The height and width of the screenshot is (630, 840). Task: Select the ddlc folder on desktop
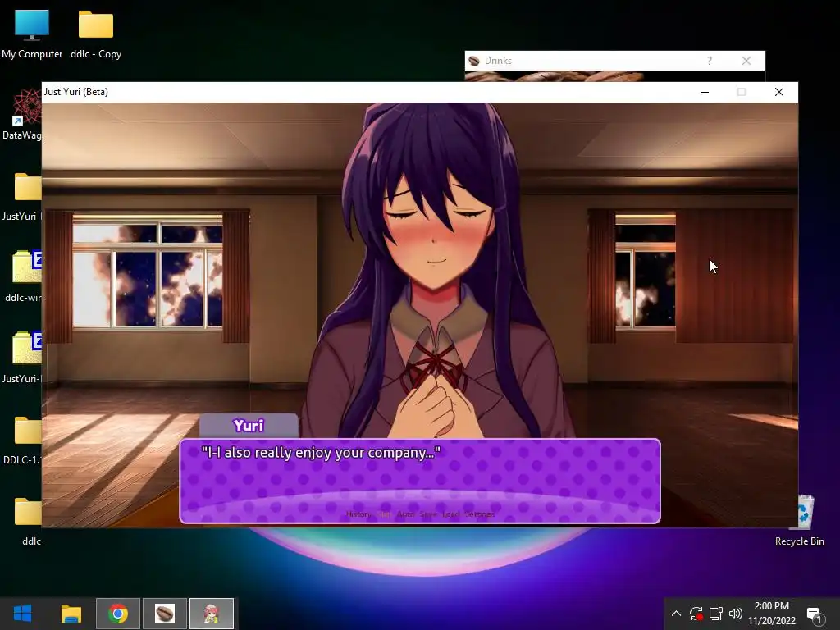(29, 521)
